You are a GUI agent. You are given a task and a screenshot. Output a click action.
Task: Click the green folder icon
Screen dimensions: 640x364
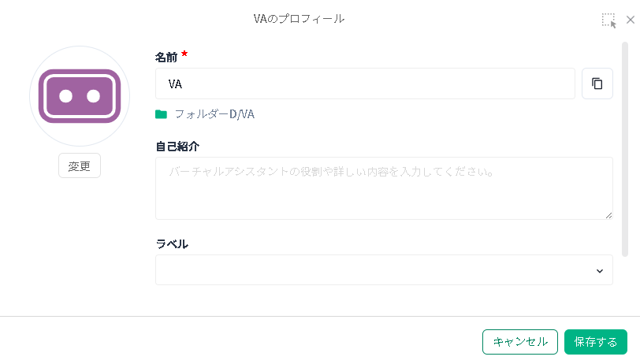162,114
